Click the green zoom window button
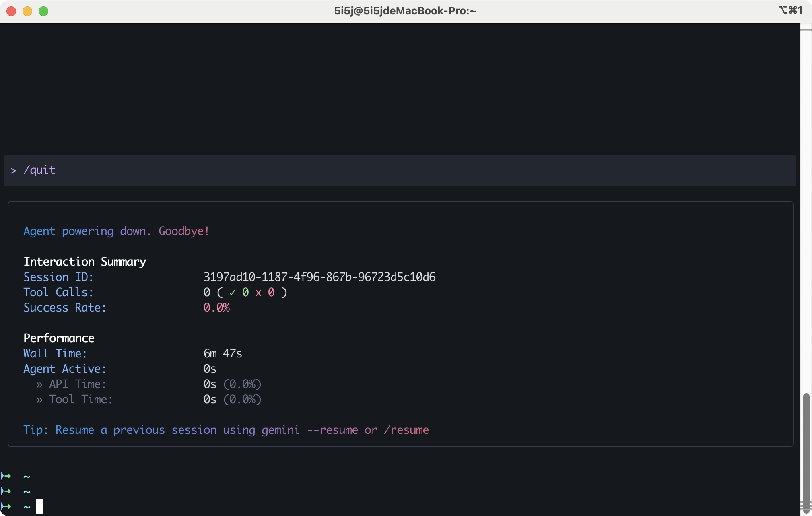Image resolution: width=812 pixels, height=516 pixels. 43,11
